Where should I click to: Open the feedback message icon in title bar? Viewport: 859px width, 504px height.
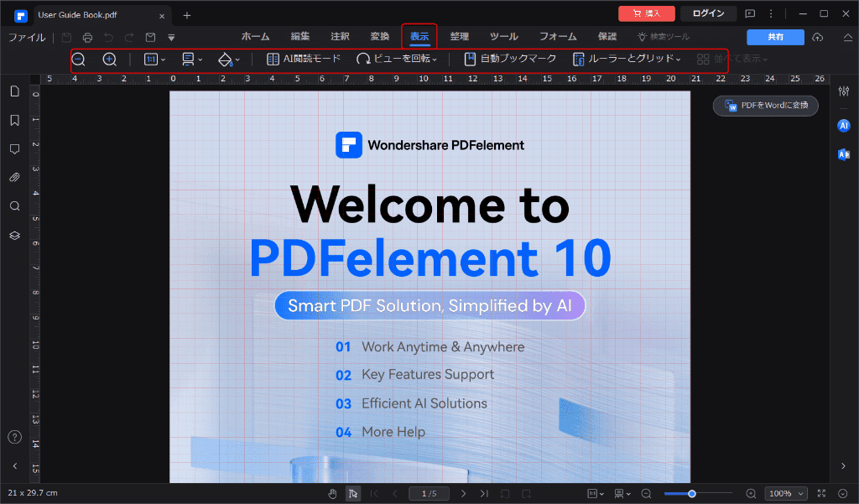pyautogui.click(x=750, y=13)
